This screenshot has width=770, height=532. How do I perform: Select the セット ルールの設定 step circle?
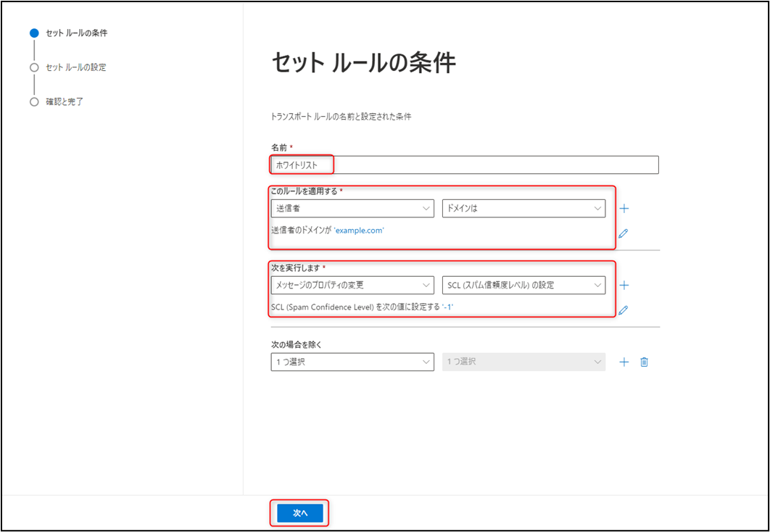(x=34, y=67)
